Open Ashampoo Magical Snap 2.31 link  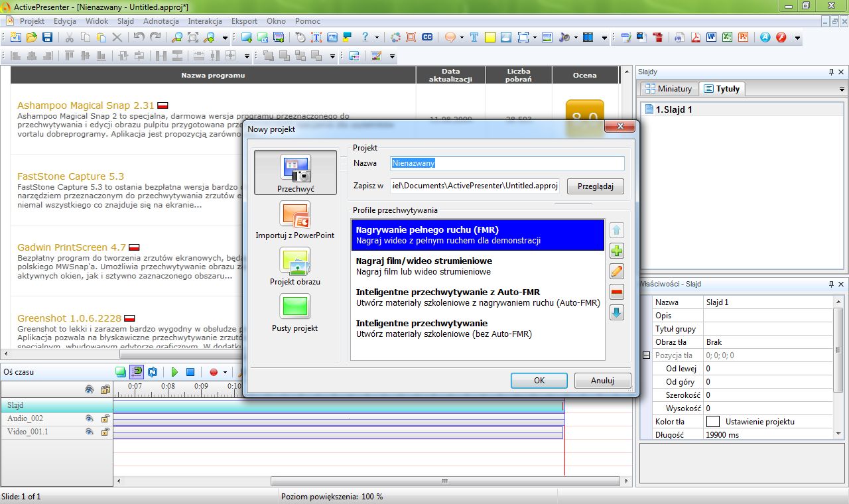86,105
